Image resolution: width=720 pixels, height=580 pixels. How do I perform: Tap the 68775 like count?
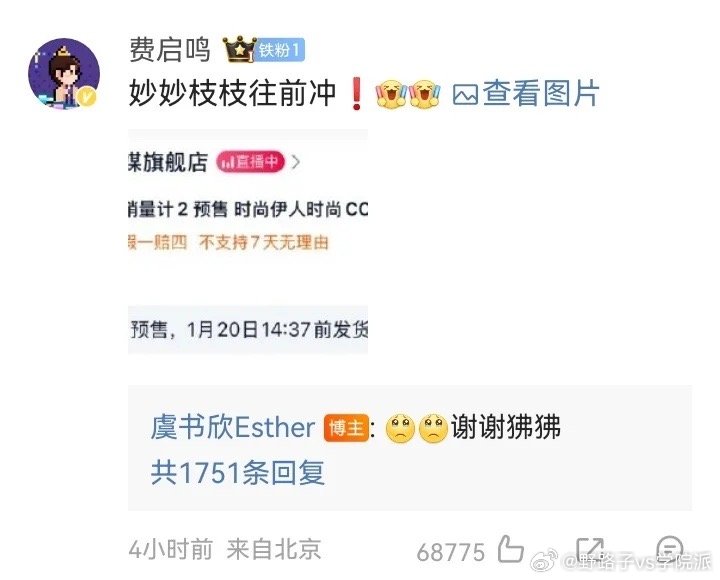tap(450, 552)
